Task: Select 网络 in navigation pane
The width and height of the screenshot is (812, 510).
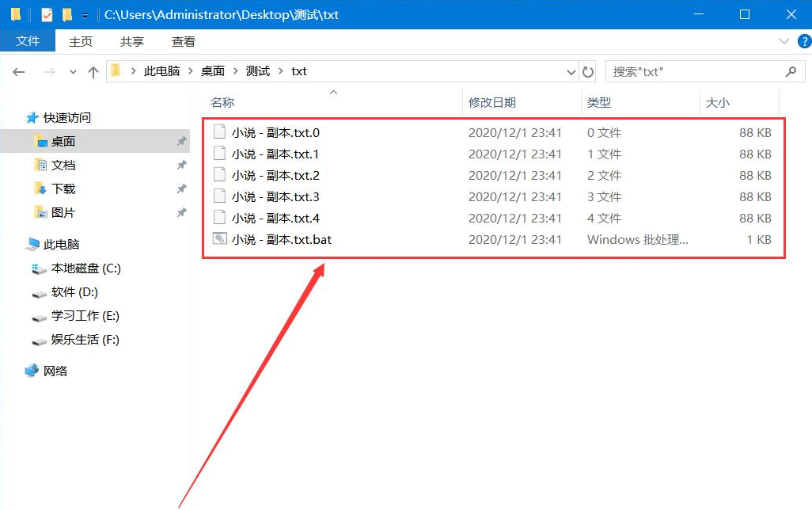Action: point(55,371)
